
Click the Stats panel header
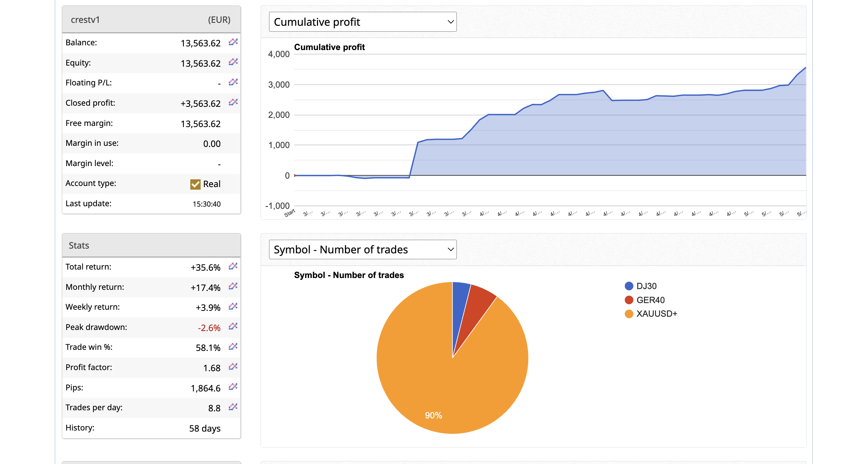(x=151, y=245)
